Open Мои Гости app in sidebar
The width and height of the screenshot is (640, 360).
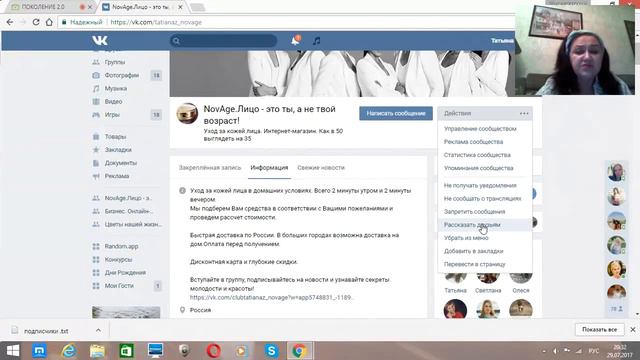click(119, 286)
